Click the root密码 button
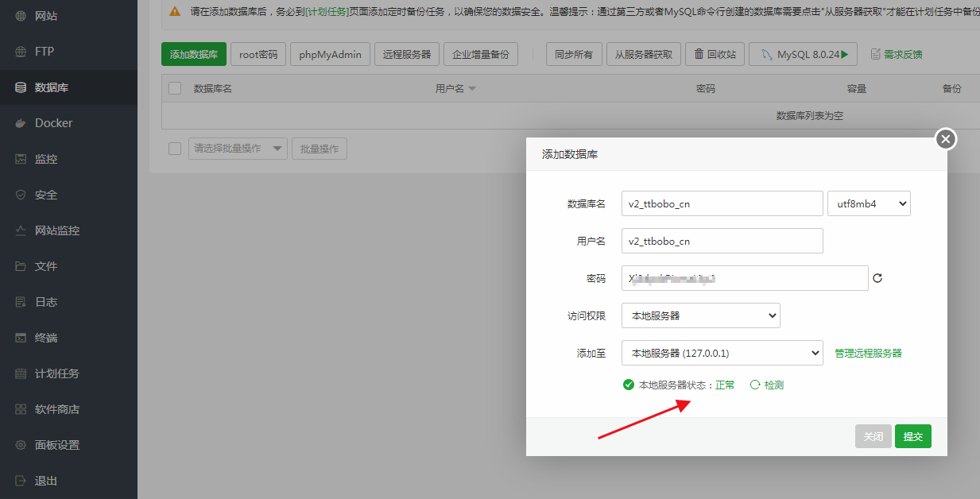The height and width of the screenshot is (499, 980). pyautogui.click(x=258, y=54)
